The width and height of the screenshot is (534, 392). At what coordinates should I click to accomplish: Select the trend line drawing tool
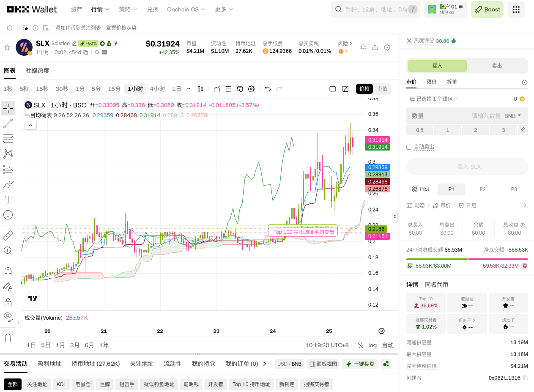pos(8,123)
